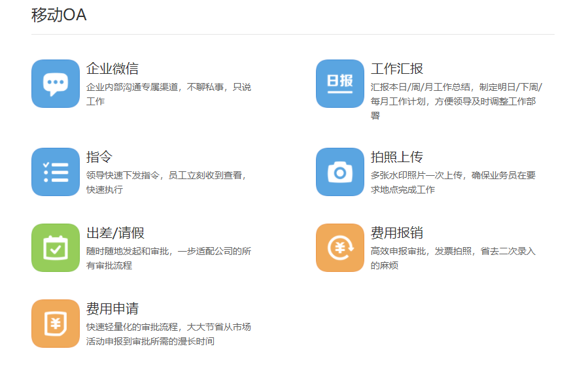Click the 费用申请 yen receipt icon
The image size is (588, 370).
tap(56, 324)
